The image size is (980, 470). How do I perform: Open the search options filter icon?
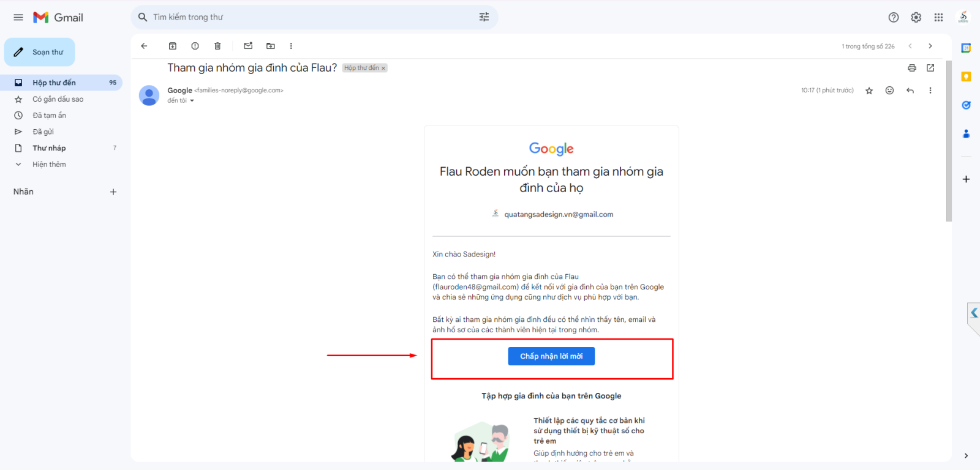(x=484, y=17)
